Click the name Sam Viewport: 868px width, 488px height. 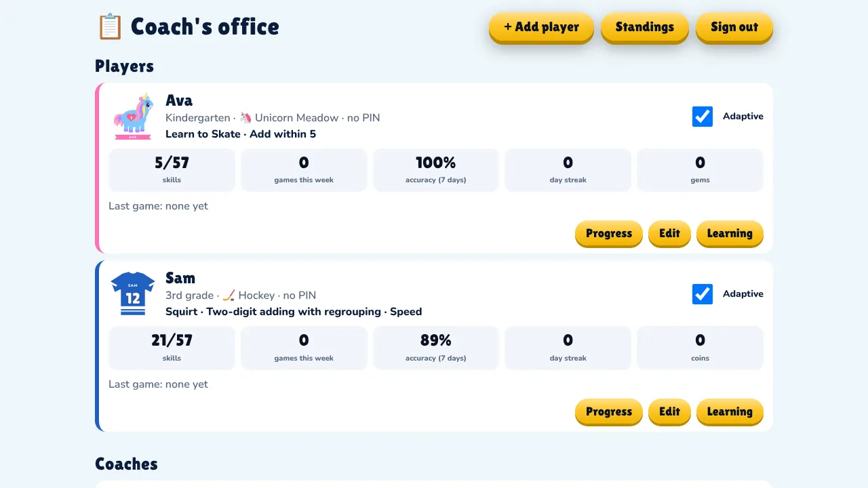click(x=180, y=278)
